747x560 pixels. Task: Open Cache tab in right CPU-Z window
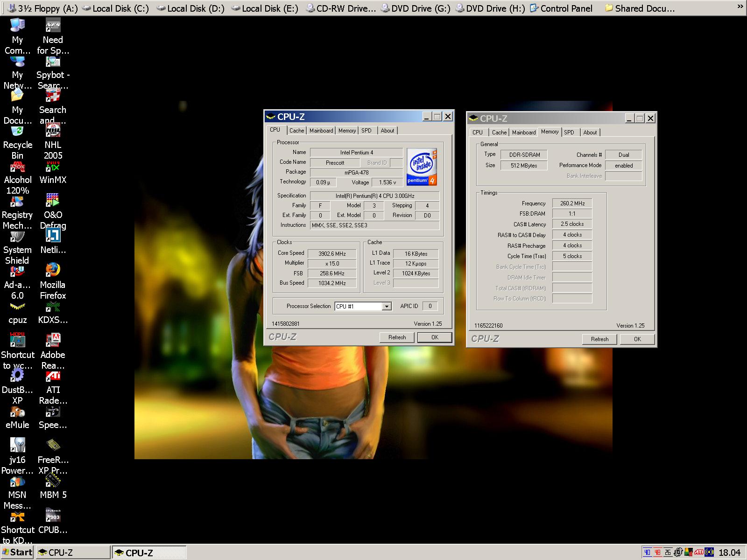[x=499, y=133]
